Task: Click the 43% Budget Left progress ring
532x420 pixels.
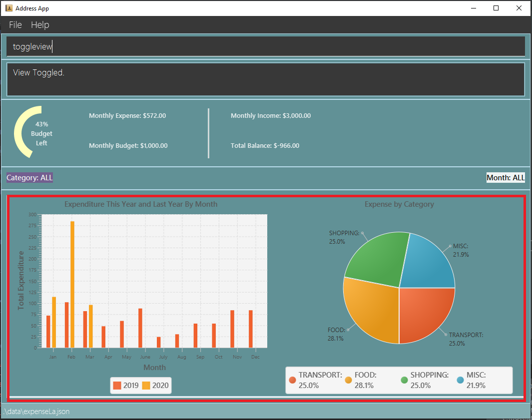Action: (28, 132)
